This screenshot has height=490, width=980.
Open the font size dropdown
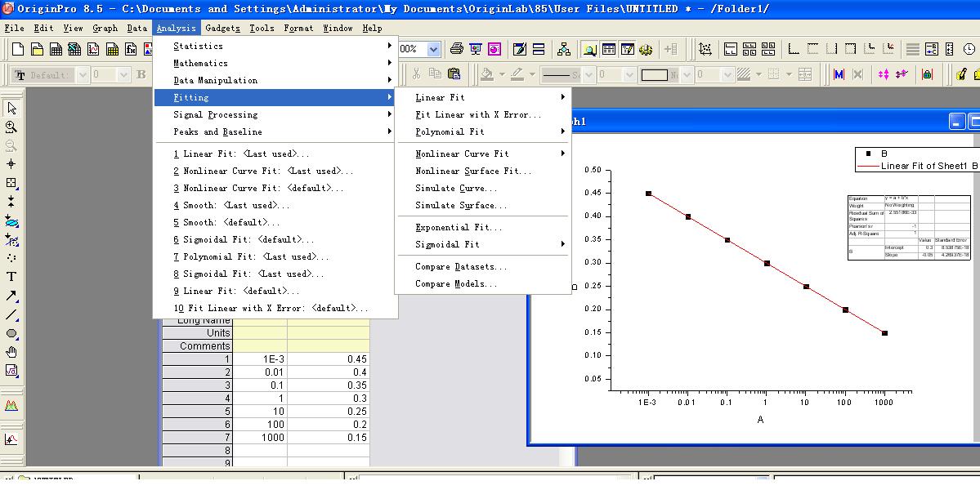click(123, 75)
